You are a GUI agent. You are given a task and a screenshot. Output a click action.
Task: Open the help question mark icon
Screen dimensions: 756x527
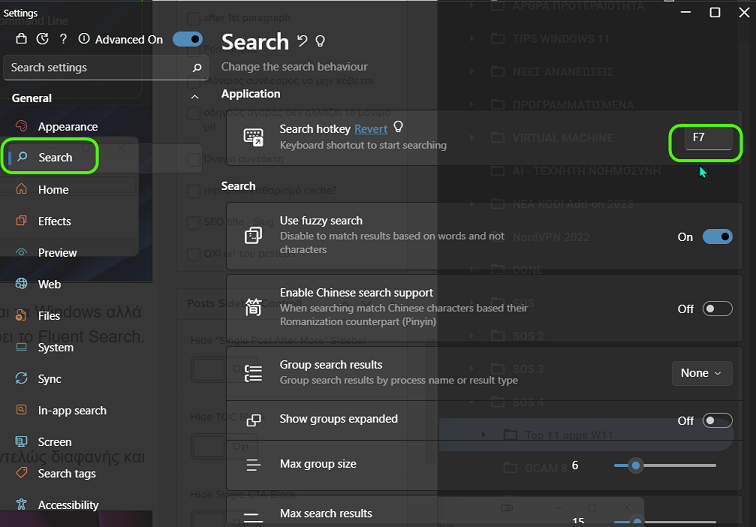pyautogui.click(x=63, y=39)
